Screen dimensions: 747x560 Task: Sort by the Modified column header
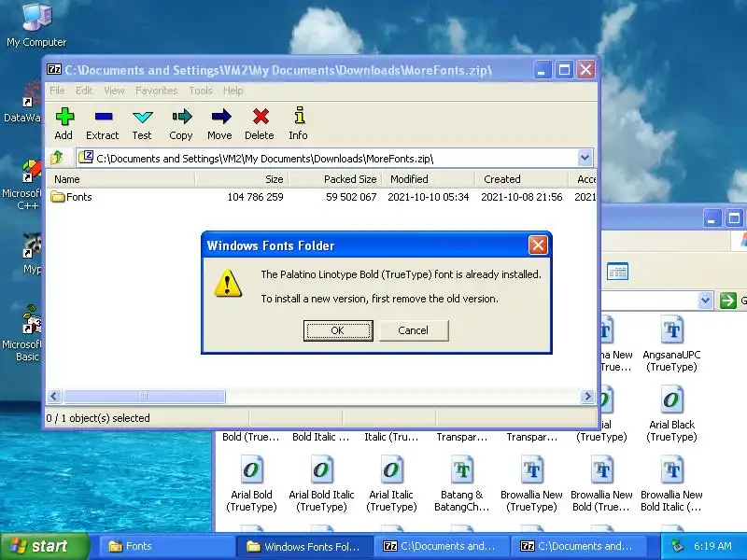click(x=429, y=179)
